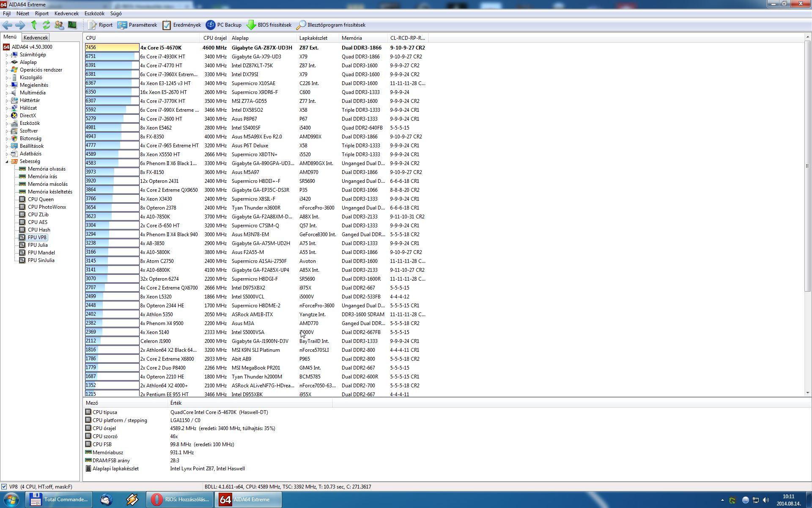
Task: Click the users icon in toolbar
Action: [59, 25]
